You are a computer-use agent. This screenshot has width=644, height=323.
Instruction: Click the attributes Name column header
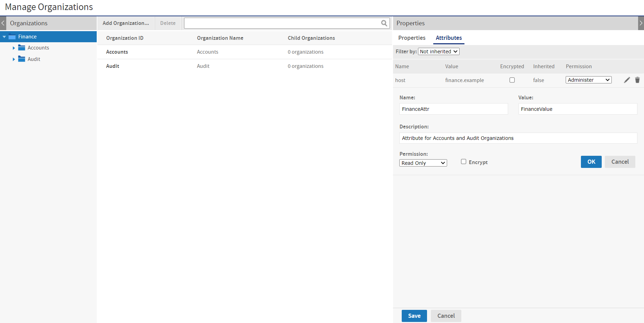click(x=402, y=66)
